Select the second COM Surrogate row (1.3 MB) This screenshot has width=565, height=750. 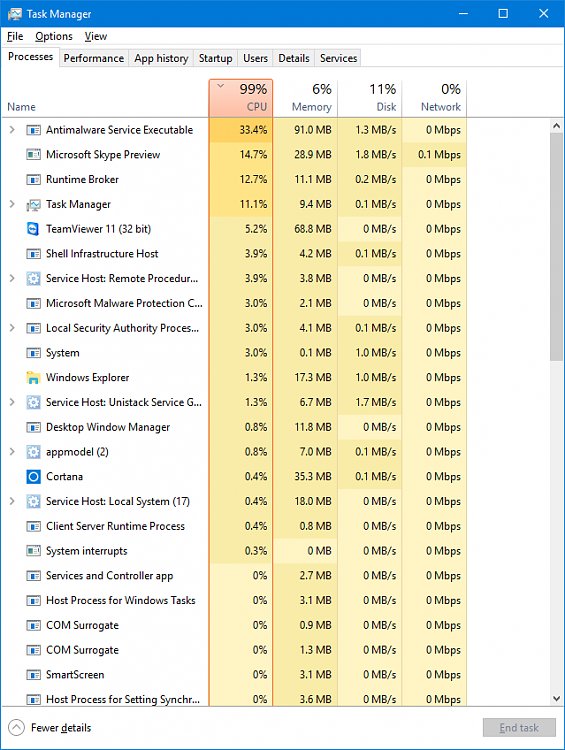coord(234,650)
